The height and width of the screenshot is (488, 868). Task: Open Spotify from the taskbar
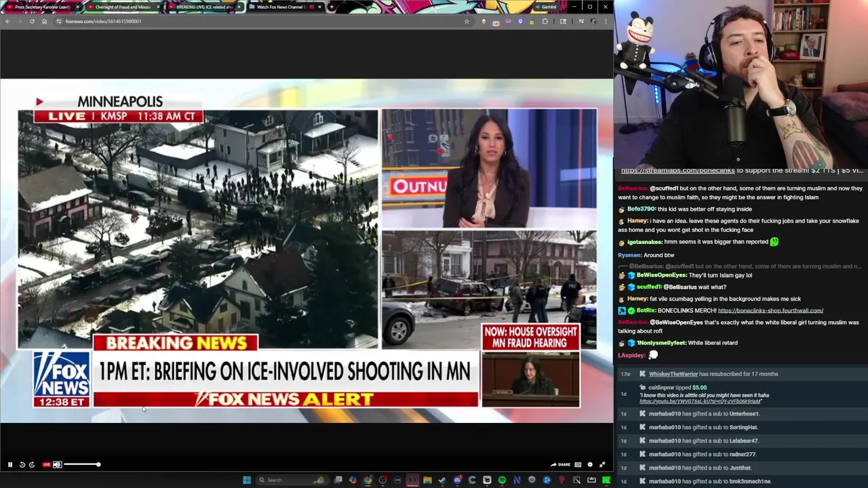[x=502, y=480]
